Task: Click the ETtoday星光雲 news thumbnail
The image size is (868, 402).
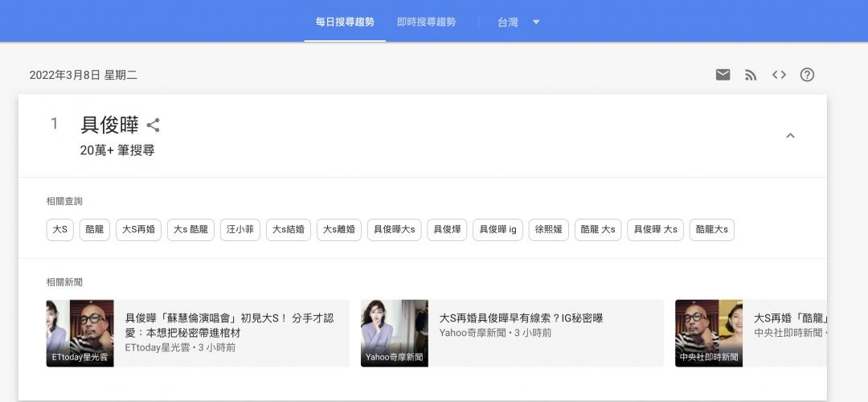Action: [x=80, y=333]
